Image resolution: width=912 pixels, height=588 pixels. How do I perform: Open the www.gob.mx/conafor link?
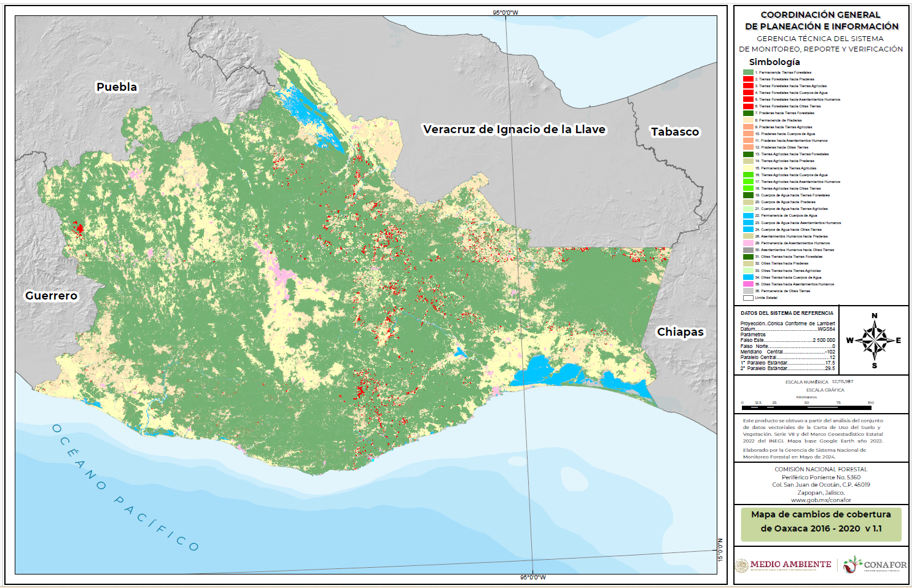tap(821, 499)
